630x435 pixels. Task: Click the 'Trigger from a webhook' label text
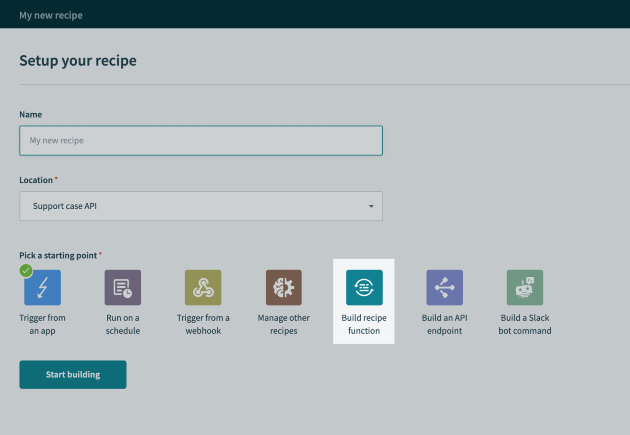pos(203,324)
